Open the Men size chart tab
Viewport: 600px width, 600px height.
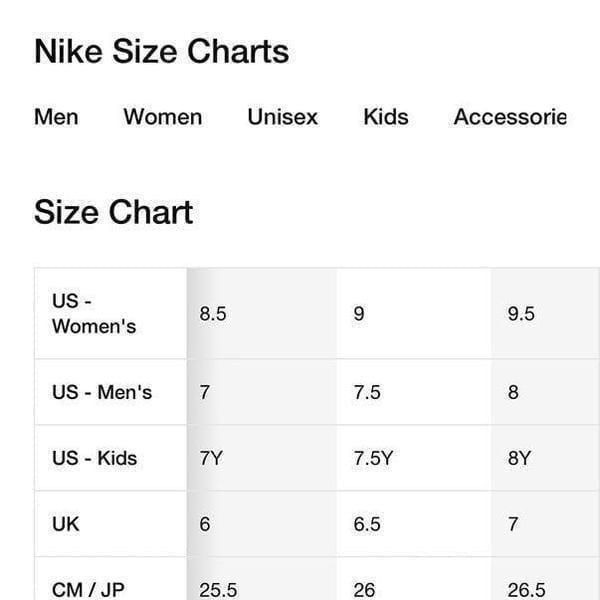[56, 117]
